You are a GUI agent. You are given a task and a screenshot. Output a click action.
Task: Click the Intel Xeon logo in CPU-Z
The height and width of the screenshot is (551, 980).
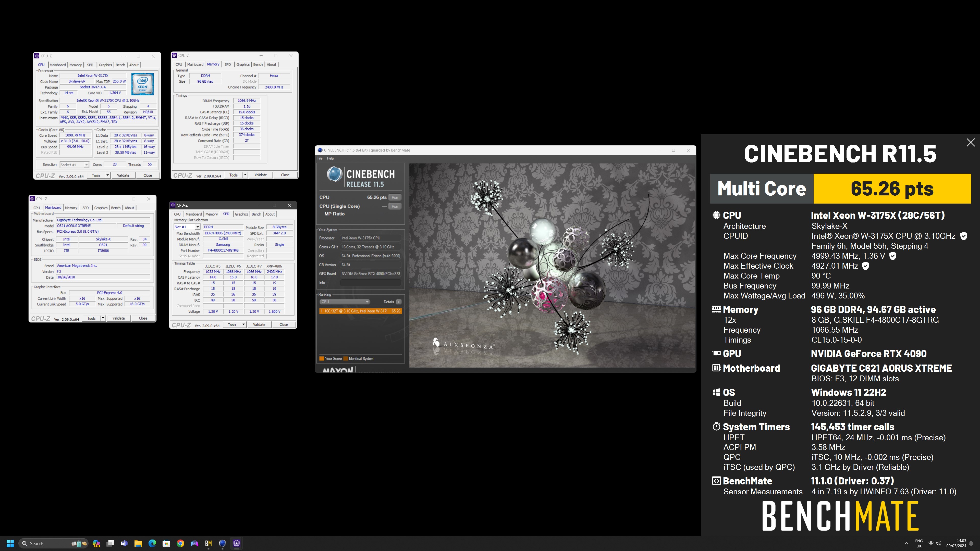click(143, 84)
